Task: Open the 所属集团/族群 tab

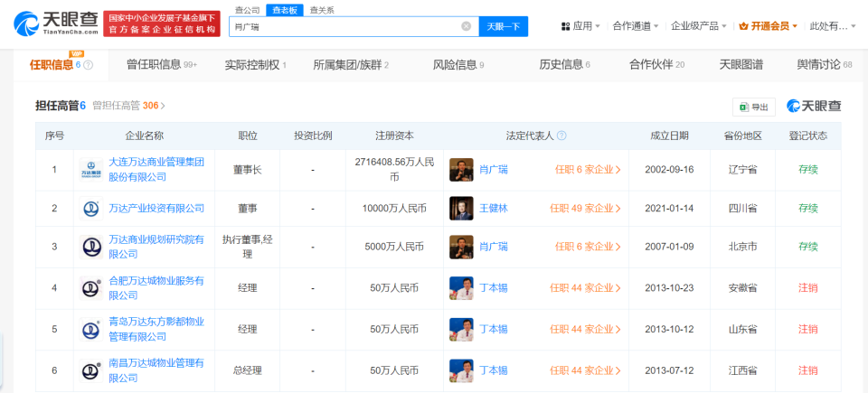Action: pyautogui.click(x=351, y=65)
